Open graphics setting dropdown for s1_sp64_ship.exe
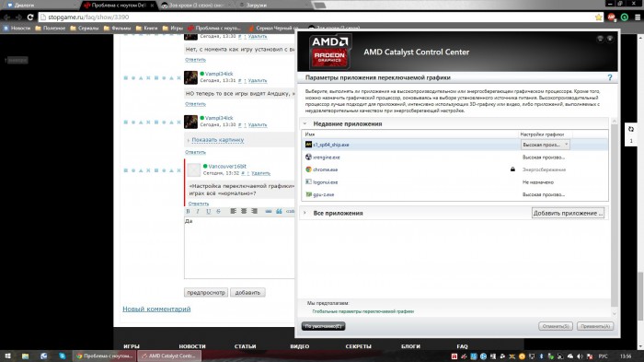Viewport: 644px width, 362px height. coord(546,145)
